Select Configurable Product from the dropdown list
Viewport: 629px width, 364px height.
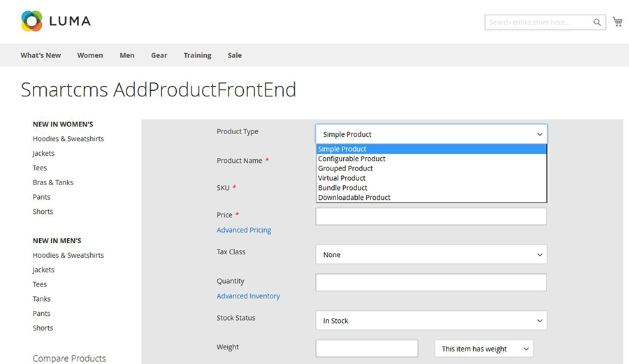coord(352,159)
